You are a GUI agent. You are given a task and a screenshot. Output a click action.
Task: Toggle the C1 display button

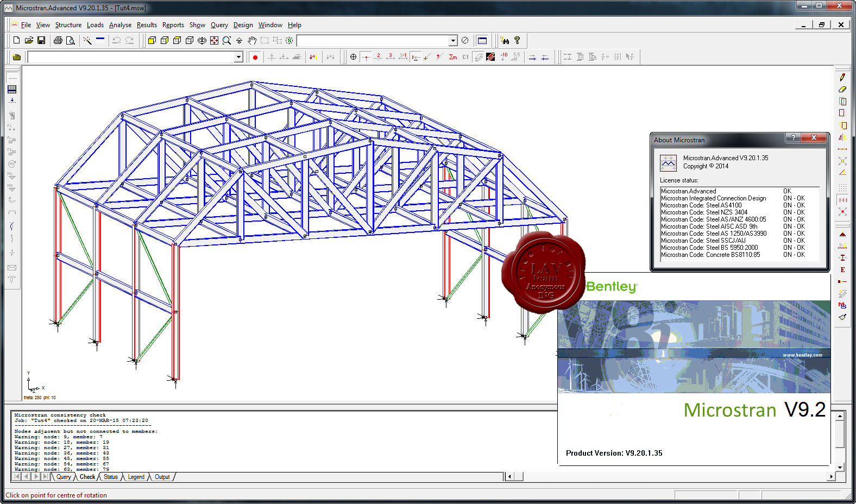(465, 57)
